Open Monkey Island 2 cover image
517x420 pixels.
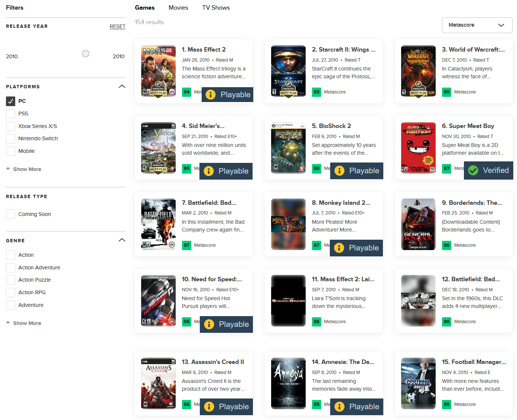click(x=288, y=224)
